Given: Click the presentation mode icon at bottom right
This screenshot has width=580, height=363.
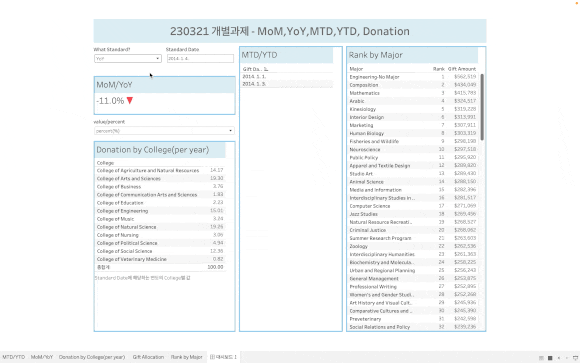Looking at the screenshot, I should coord(575,358).
